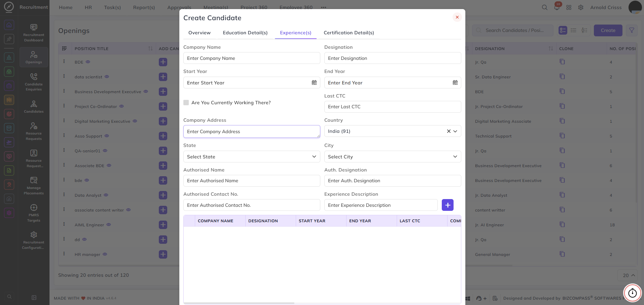Open the HR manager position link
644x305 pixels.
point(87,255)
